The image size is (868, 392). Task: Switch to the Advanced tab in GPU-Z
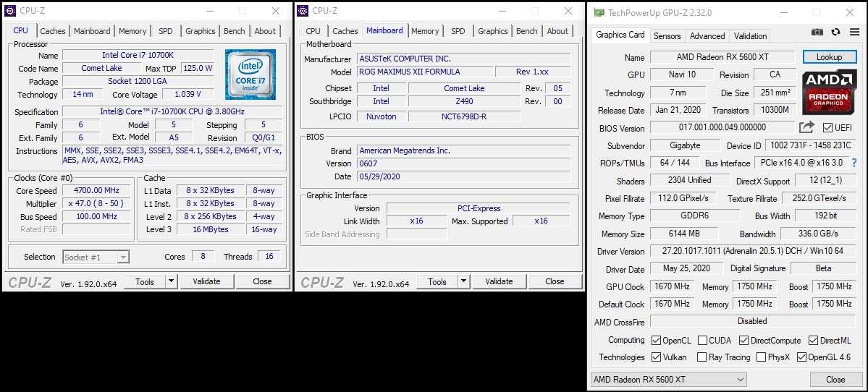pos(707,35)
